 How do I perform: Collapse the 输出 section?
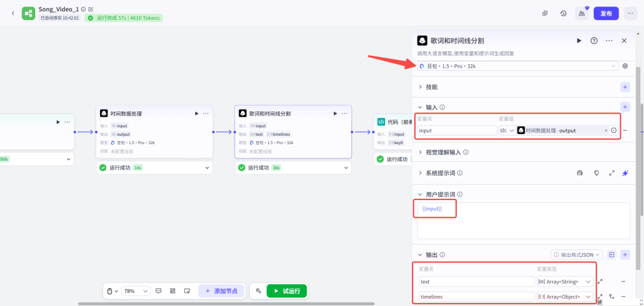420,255
